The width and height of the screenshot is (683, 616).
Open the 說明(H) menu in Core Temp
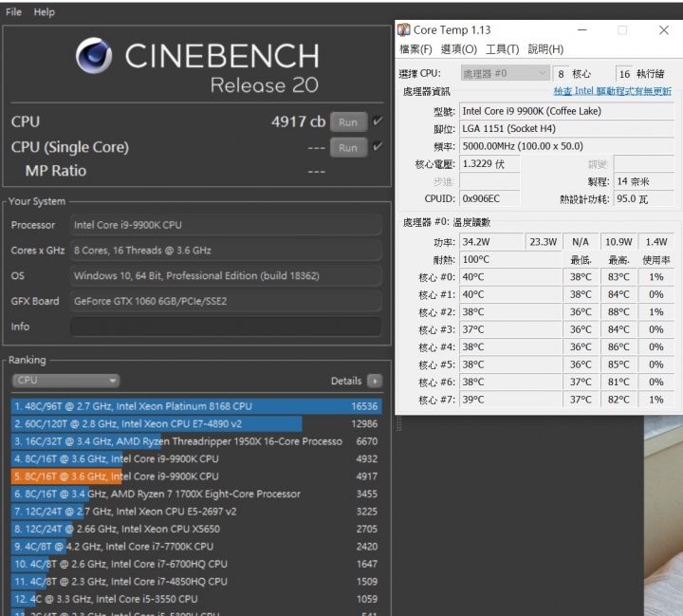click(x=545, y=49)
